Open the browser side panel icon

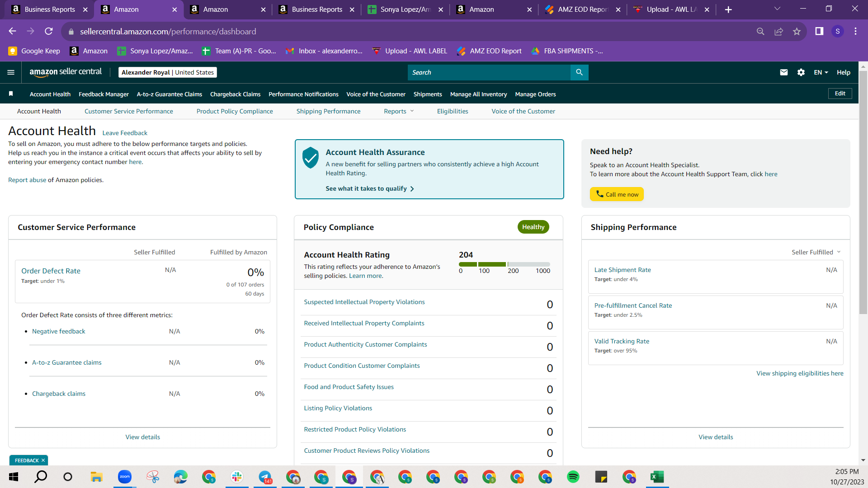pos(819,31)
